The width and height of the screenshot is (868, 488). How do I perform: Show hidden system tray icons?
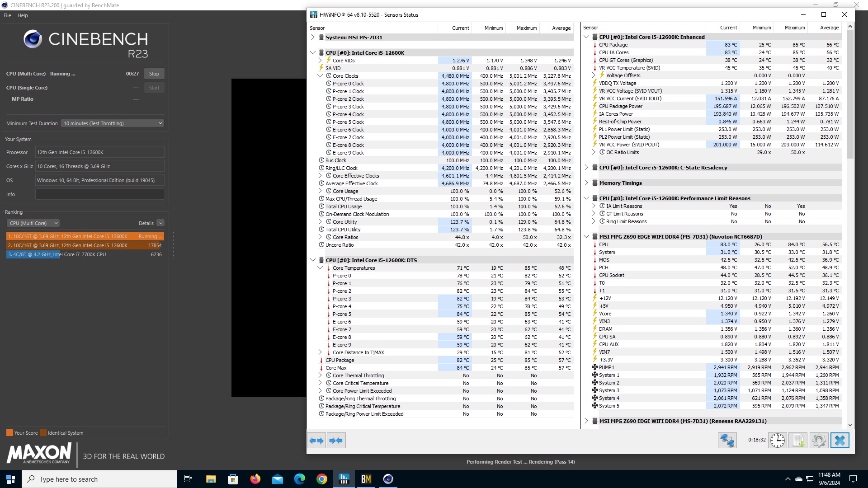tap(788, 479)
